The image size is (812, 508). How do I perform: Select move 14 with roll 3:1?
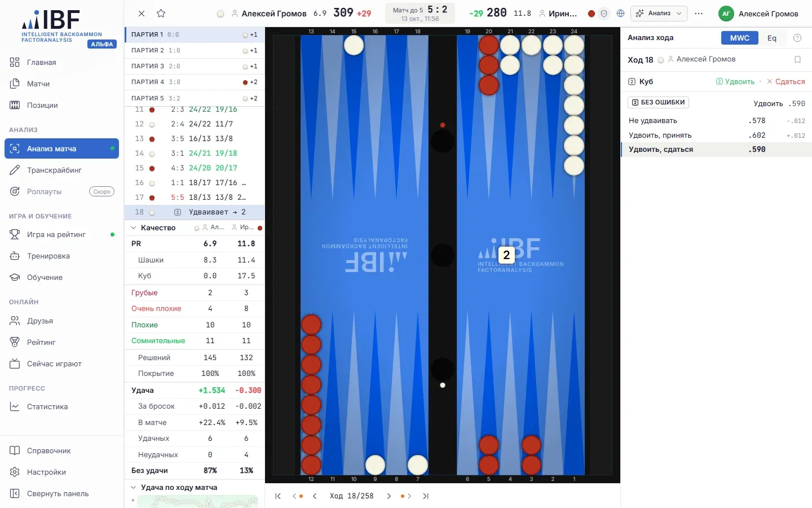195,153
